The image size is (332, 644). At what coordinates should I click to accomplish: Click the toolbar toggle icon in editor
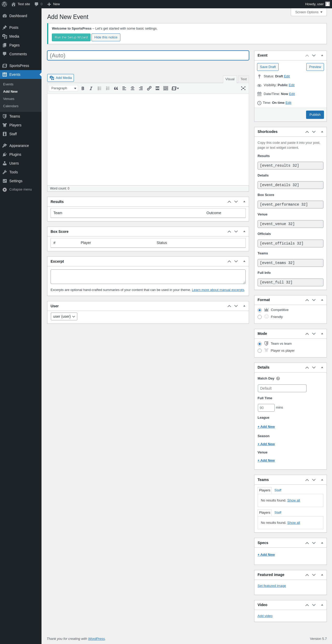click(x=166, y=89)
